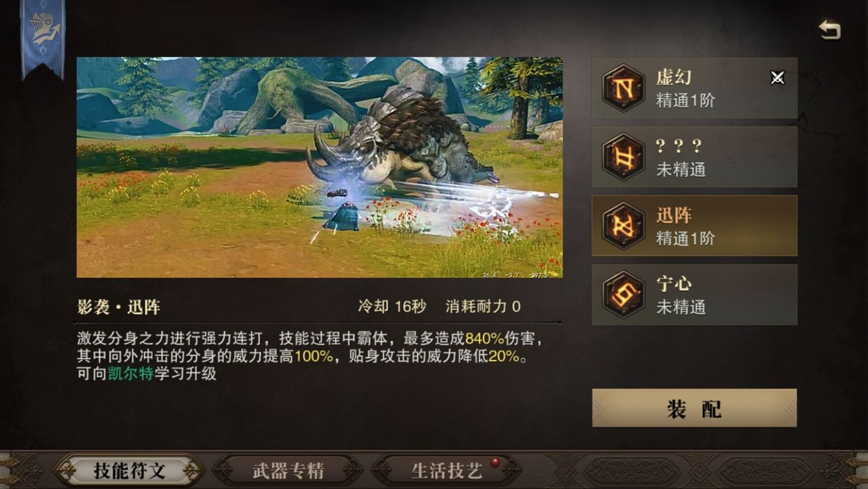Choose the ??? 未精通 rune entry
Screen dimensions: 868x489
tap(694, 157)
